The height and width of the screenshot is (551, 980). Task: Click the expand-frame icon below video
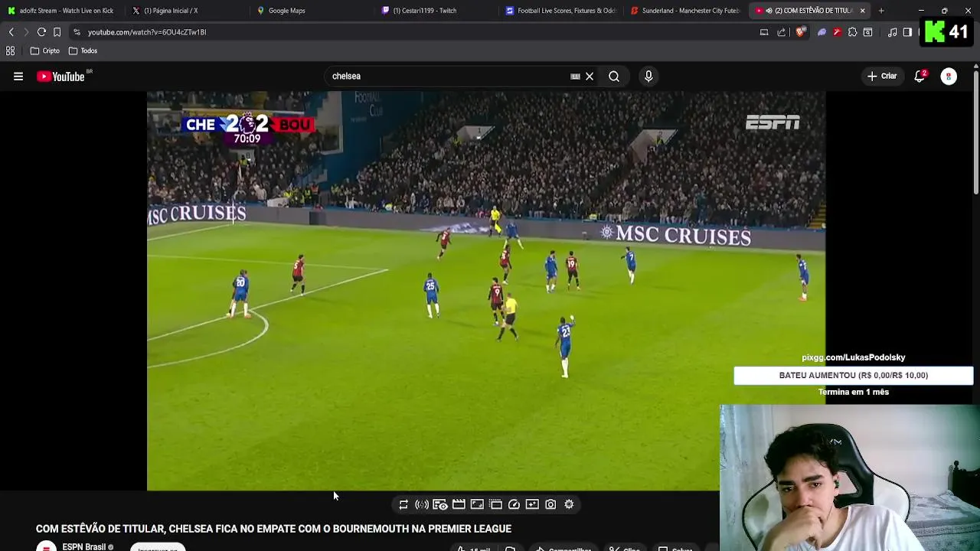(477, 504)
